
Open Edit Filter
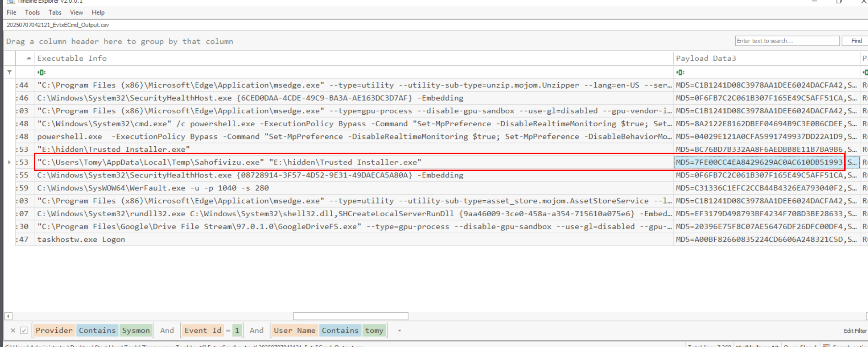pos(855,331)
